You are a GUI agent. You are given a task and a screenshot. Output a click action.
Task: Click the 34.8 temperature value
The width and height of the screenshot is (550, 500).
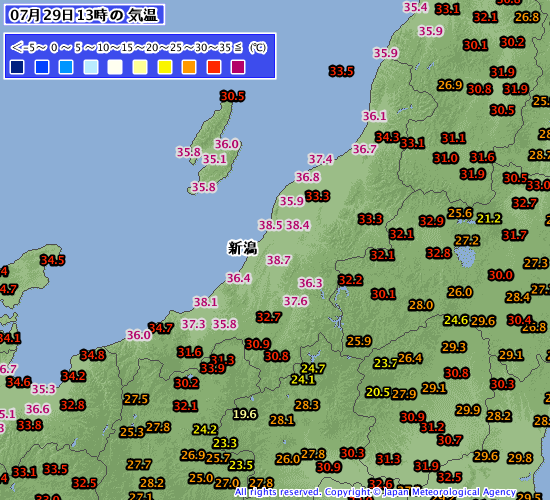coord(93,355)
